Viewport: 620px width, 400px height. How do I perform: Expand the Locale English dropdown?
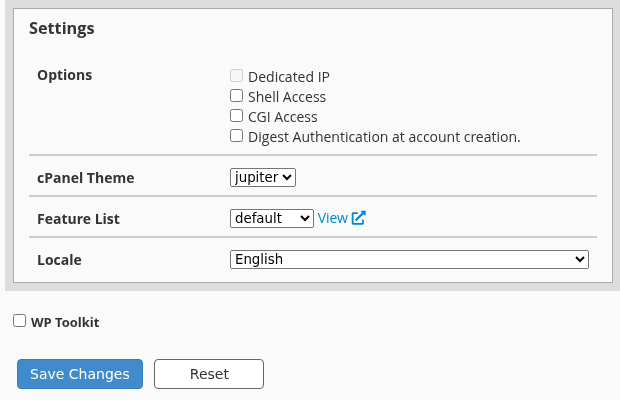point(409,259)
